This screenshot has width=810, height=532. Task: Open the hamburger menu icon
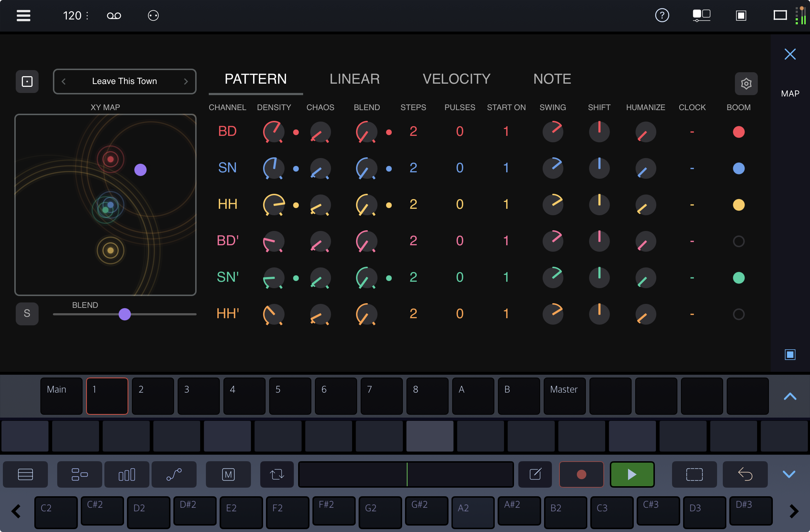[x=23, y=15]
